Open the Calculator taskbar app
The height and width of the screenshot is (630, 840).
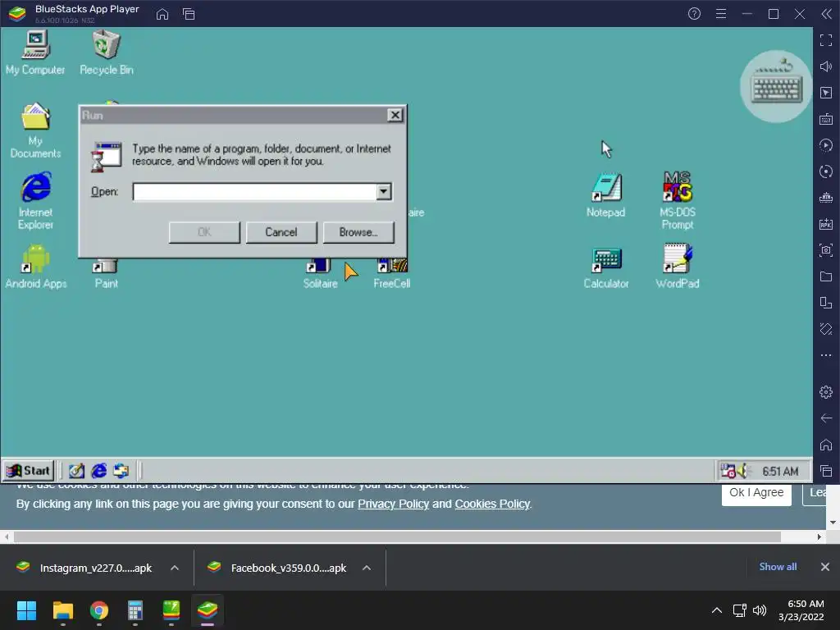[x=135, y=610]
